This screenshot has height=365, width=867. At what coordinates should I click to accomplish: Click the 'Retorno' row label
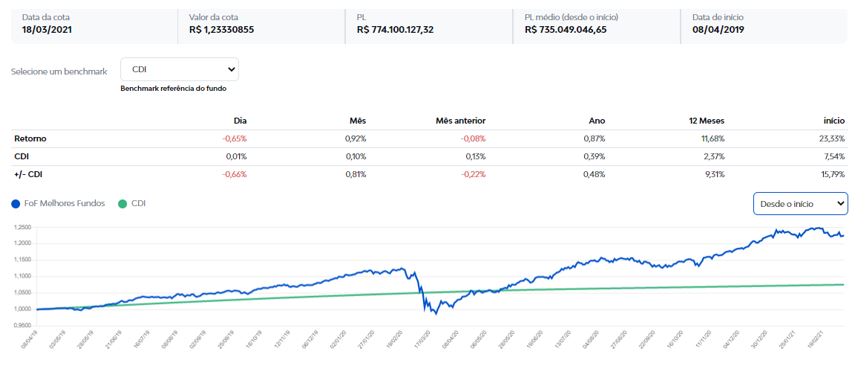(x=30, y=139)
